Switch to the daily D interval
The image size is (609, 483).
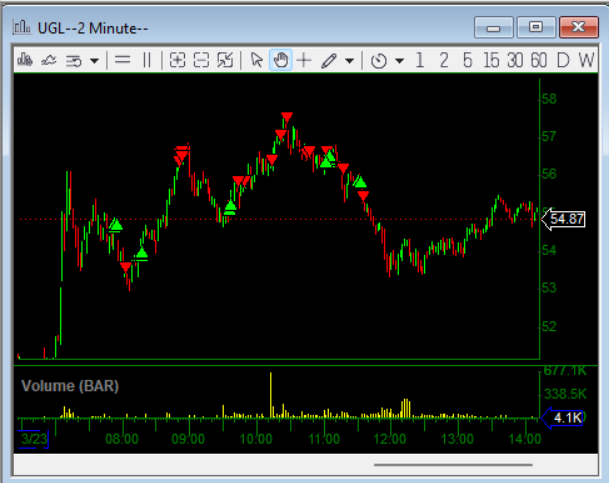(x=563, y=60)
